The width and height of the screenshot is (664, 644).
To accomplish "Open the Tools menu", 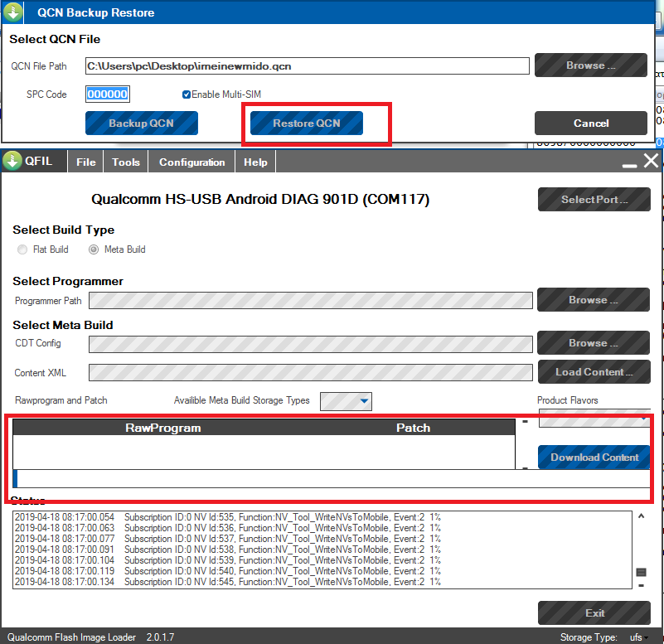I will [126, 162].
